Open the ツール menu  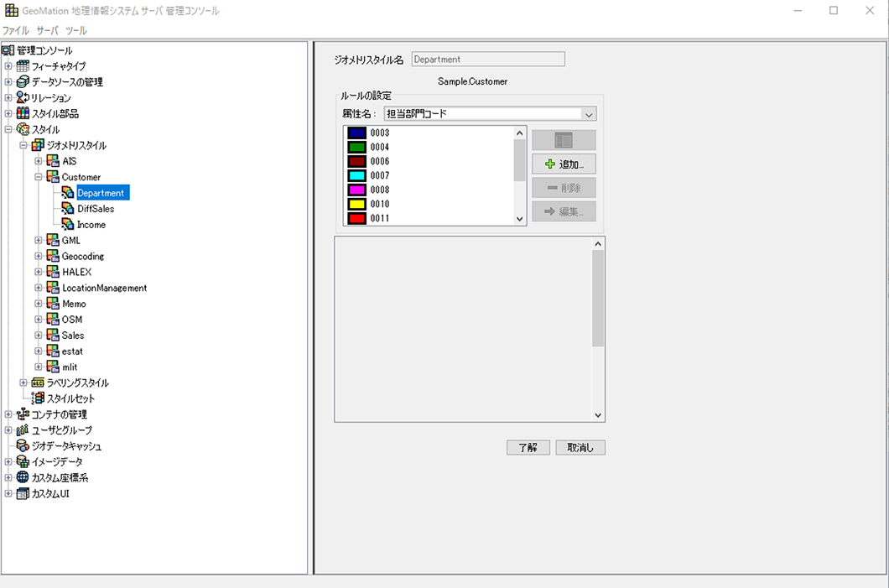(76, 30)
